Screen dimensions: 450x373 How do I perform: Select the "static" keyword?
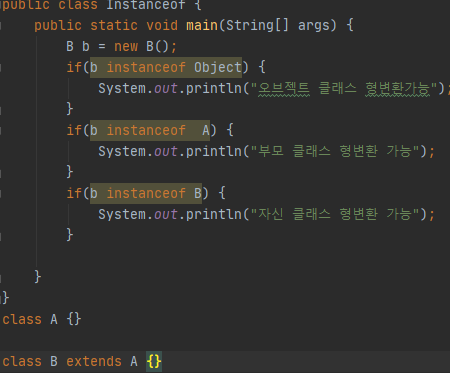(114, 25)
